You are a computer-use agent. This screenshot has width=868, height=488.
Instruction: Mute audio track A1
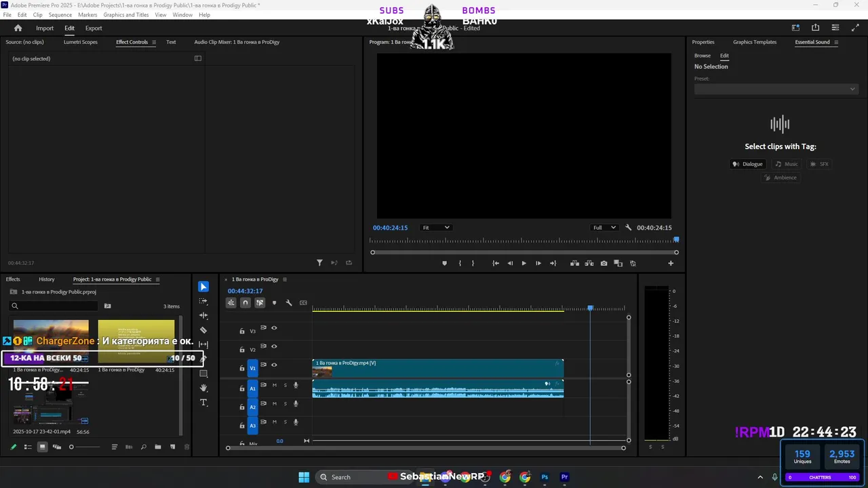274,385
